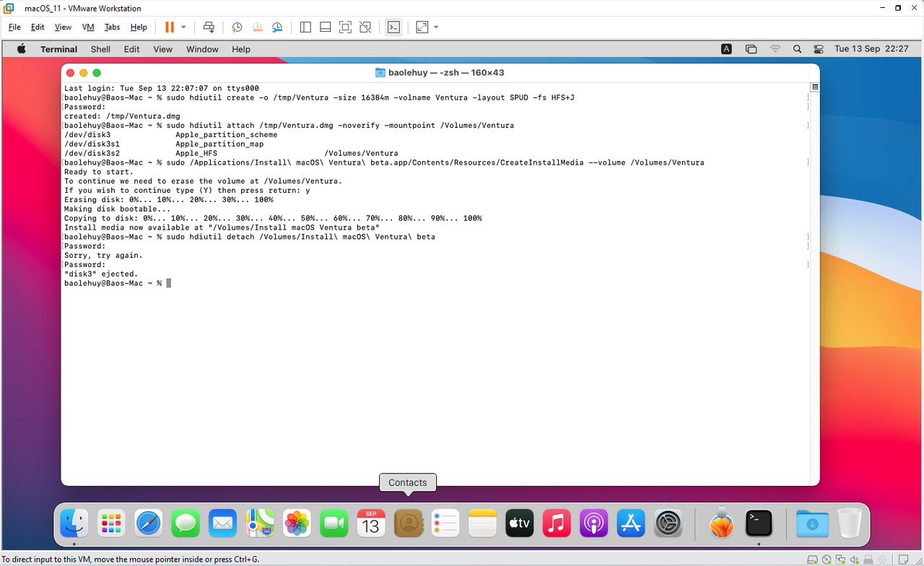This screenshot has width=924, height=566.
Task: Click the VMware stretch guest icon
Action: [422, 27]
